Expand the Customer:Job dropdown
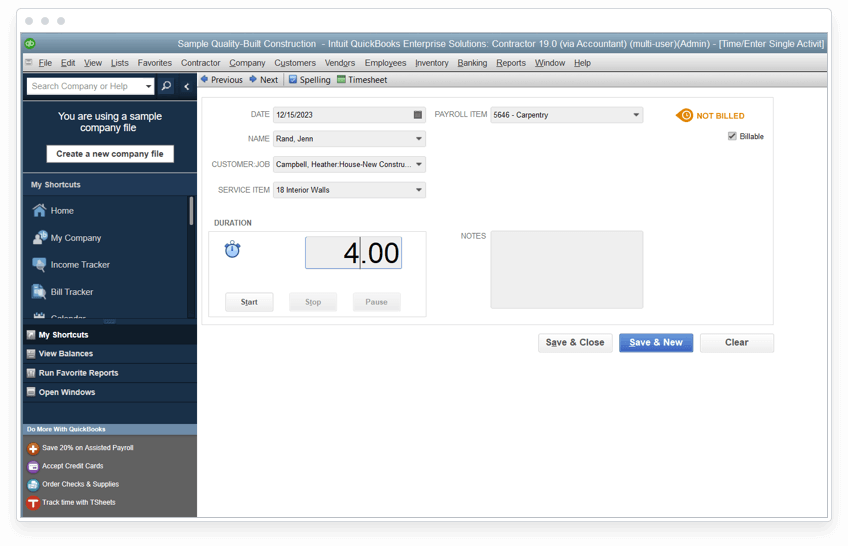848x546 pixels. coord(419,164)
